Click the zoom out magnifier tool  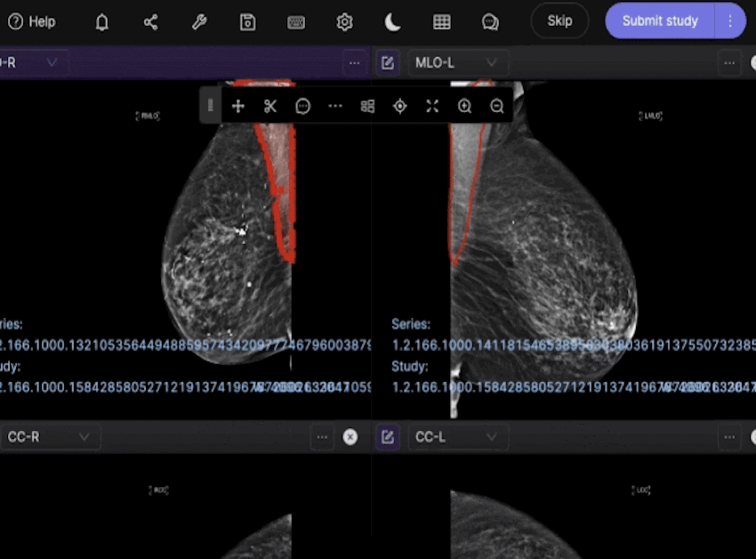point(497,106)
